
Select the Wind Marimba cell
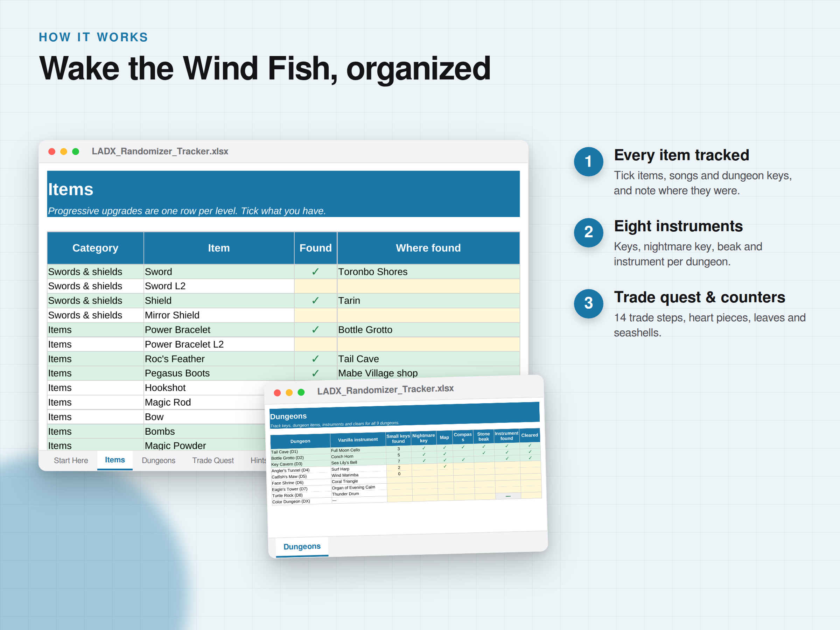(x=359, y=475)
